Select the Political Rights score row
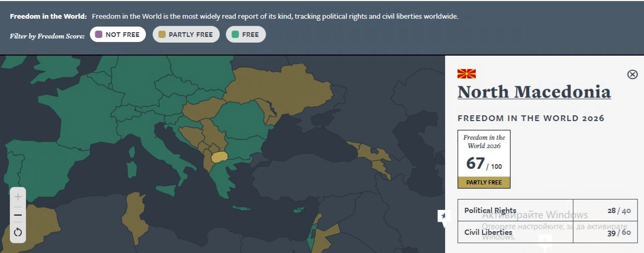The height and width of the screenshot is (253, 644). (547, 210)
